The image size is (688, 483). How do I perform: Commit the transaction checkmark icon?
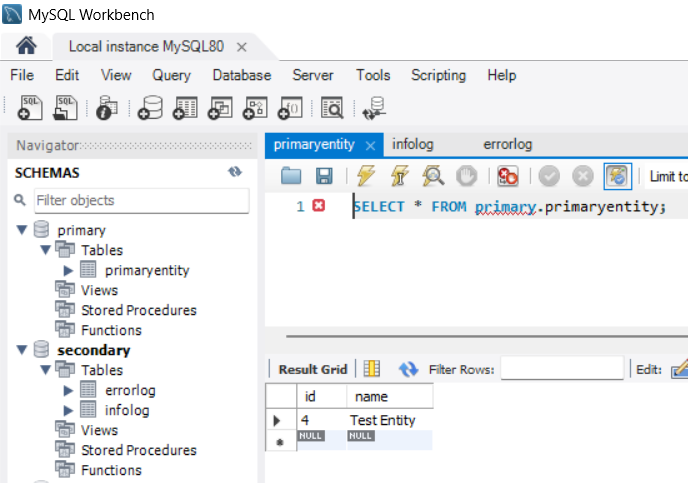pos(549,176)
